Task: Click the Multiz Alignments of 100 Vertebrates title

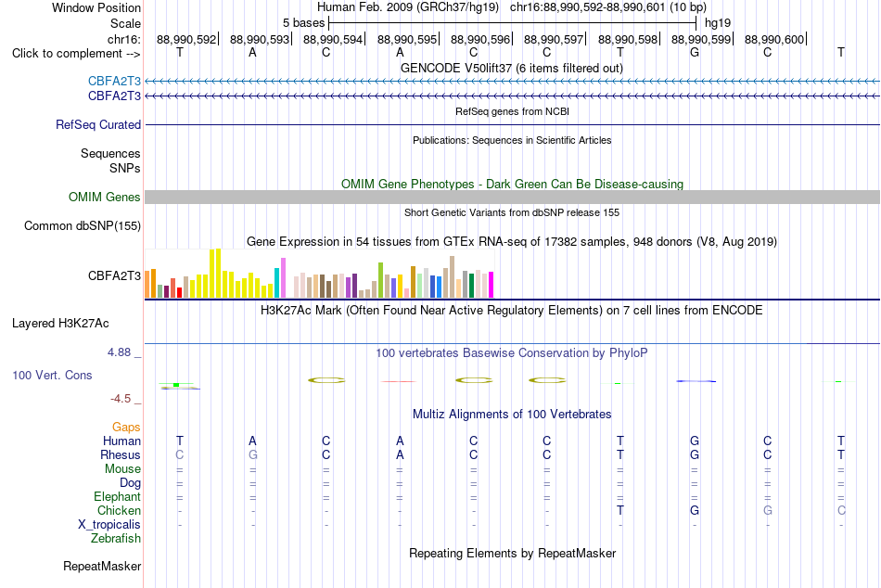Action: 512,415
